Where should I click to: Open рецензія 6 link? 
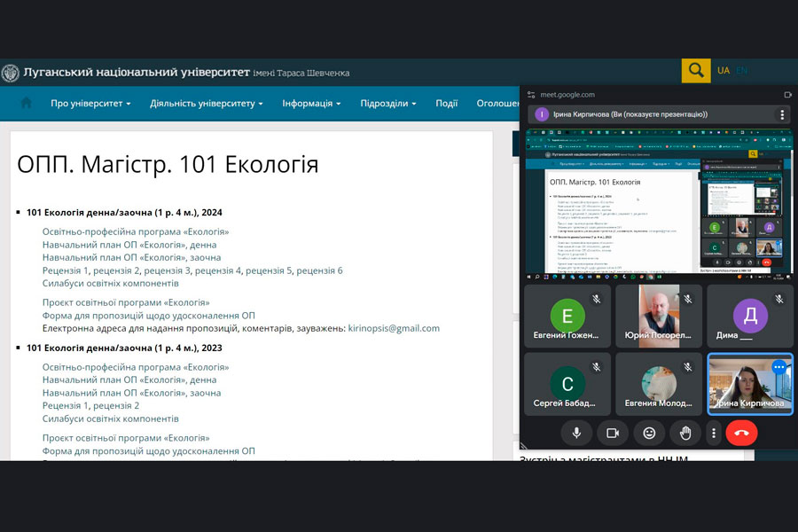(x=319, y=270)
